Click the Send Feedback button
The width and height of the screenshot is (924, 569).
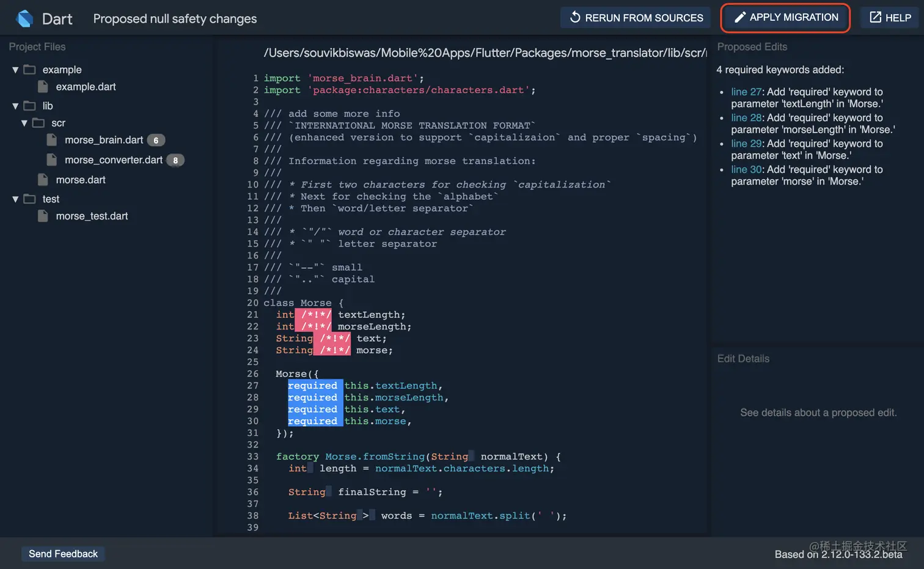pos(63,554)
